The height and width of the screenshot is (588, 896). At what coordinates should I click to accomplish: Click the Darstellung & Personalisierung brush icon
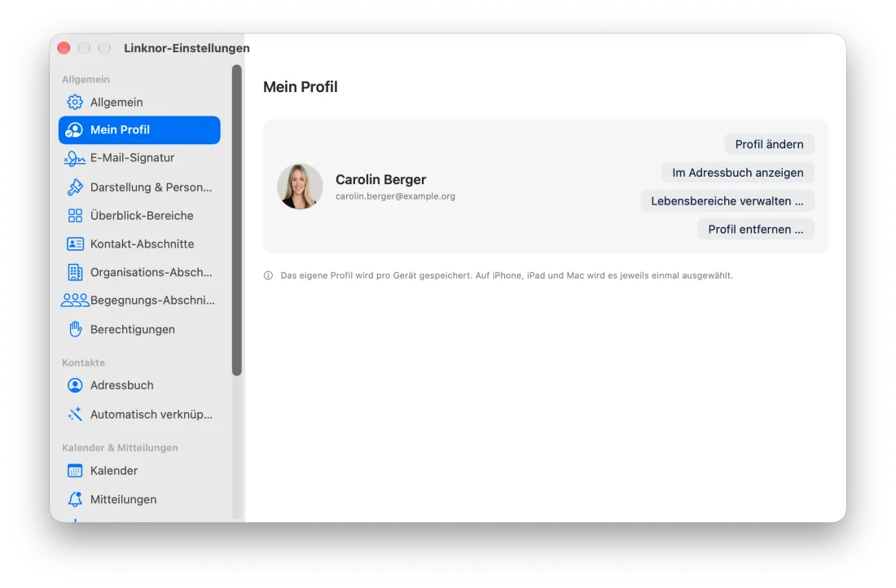[x=75, y=187]
